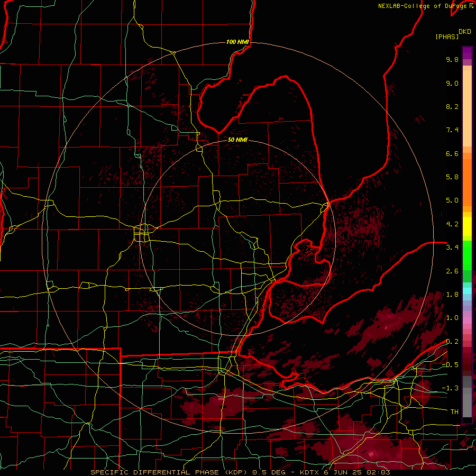
Task: Pick the yellow color bar segment
Action: [467, 226]
